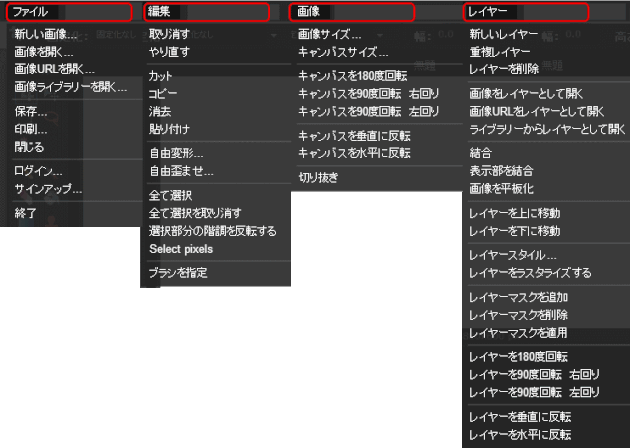Choose レイヤーを180度回転 entry
The height and width of the screenshot is (448, 630).
pos(518,357)
